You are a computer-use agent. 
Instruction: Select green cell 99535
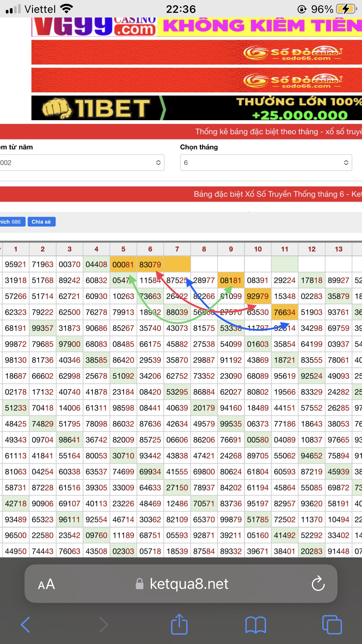coord(231,424)
